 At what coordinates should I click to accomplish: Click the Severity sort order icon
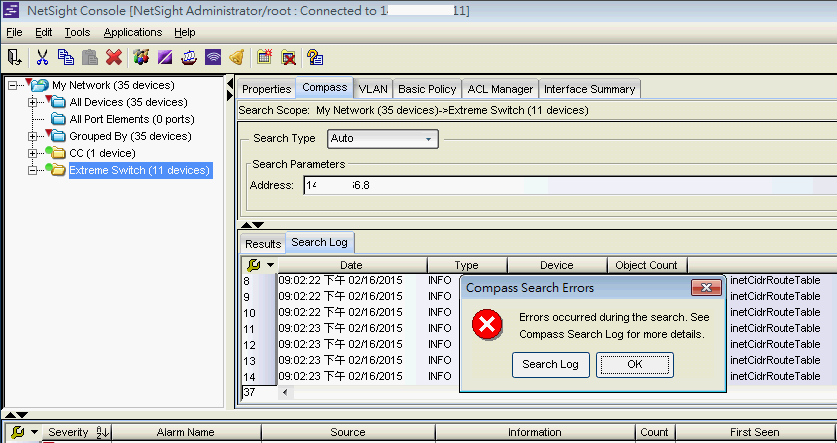102,432
